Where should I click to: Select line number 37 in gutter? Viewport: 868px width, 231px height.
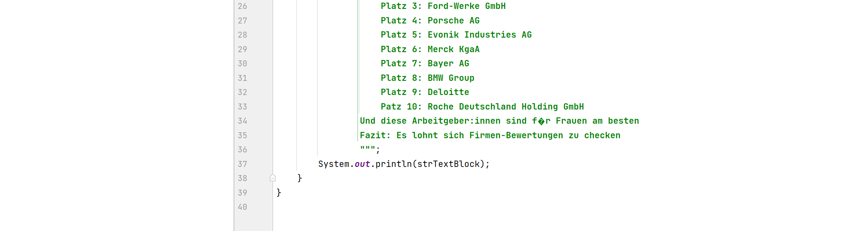[x=243, y=164]
